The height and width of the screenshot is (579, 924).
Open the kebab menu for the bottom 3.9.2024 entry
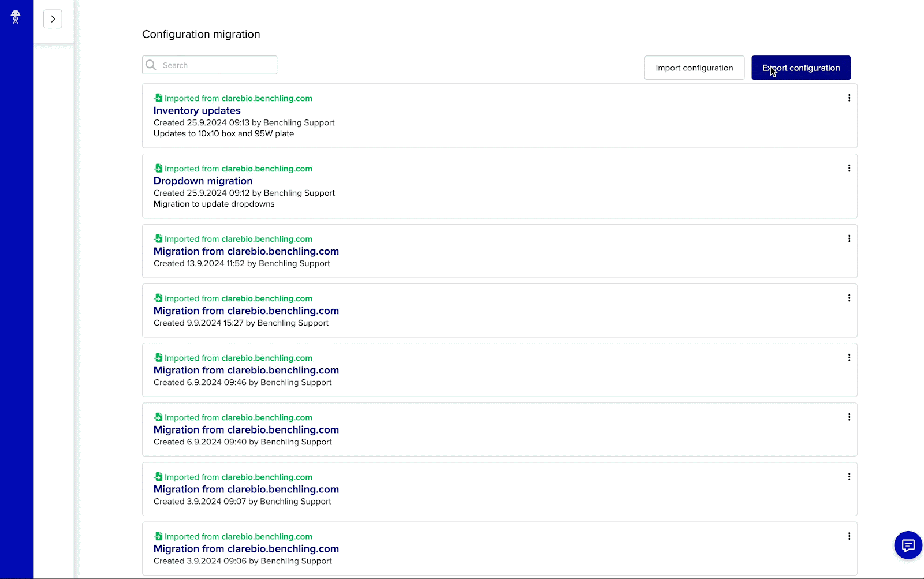pyautogui.click(x=849, y=536)
